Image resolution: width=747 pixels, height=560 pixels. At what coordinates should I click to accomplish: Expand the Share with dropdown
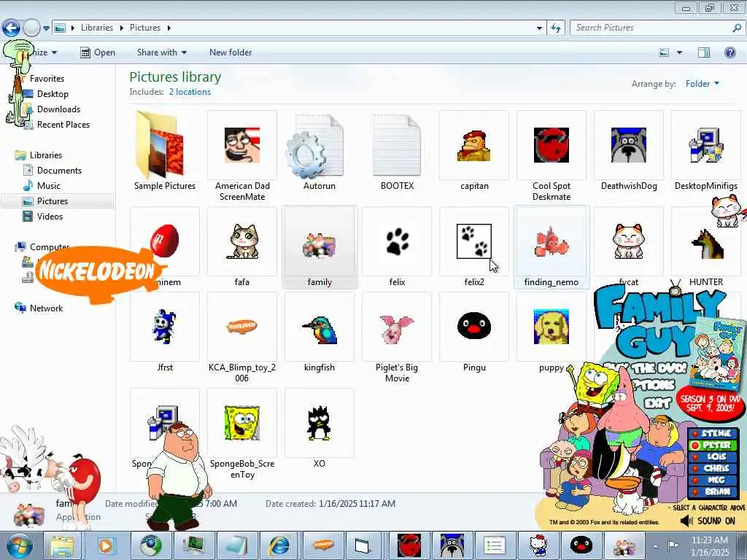point(161,52)
